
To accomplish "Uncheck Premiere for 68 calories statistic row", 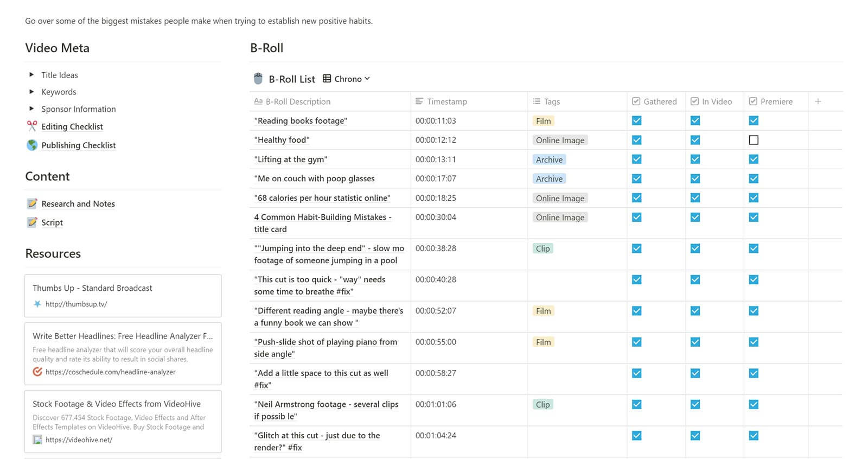I will (x=754, y=197).
